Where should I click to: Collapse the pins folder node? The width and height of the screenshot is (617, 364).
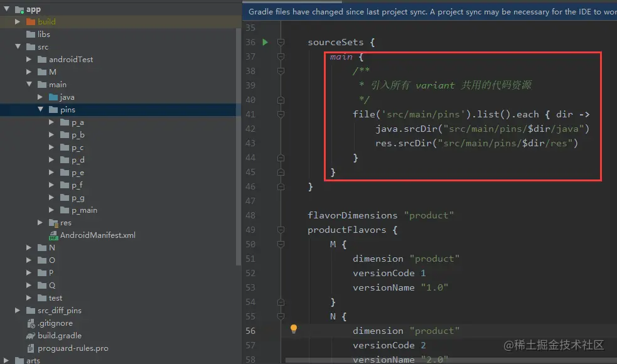[41, 109]
